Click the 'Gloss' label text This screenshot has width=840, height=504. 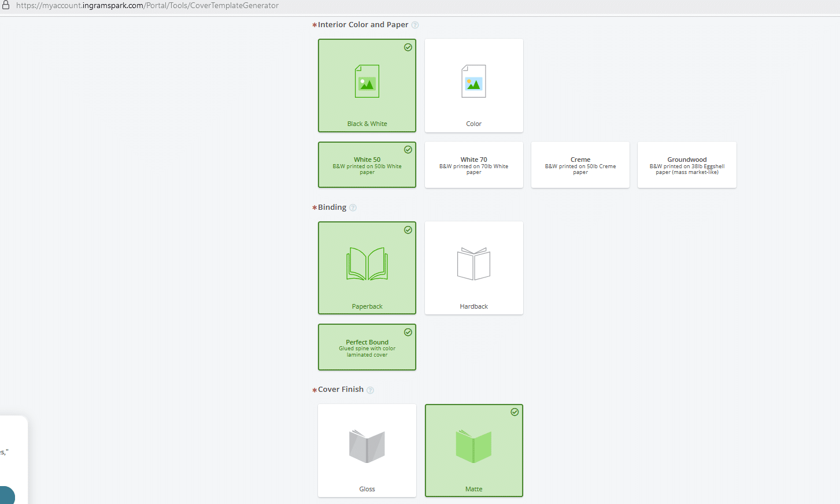click(x=367, y=489)
